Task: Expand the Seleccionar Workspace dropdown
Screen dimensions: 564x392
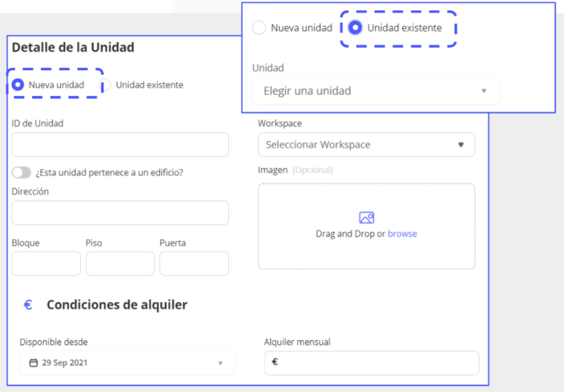Action: (x=366, y=145)
